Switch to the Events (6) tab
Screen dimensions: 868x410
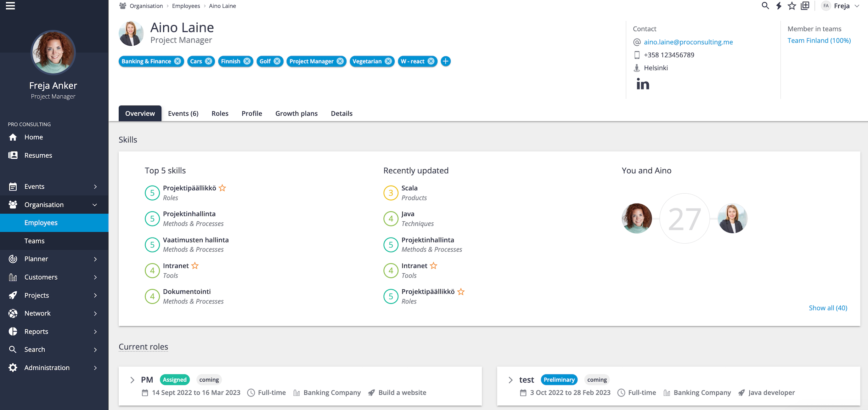tap(183, 113)
